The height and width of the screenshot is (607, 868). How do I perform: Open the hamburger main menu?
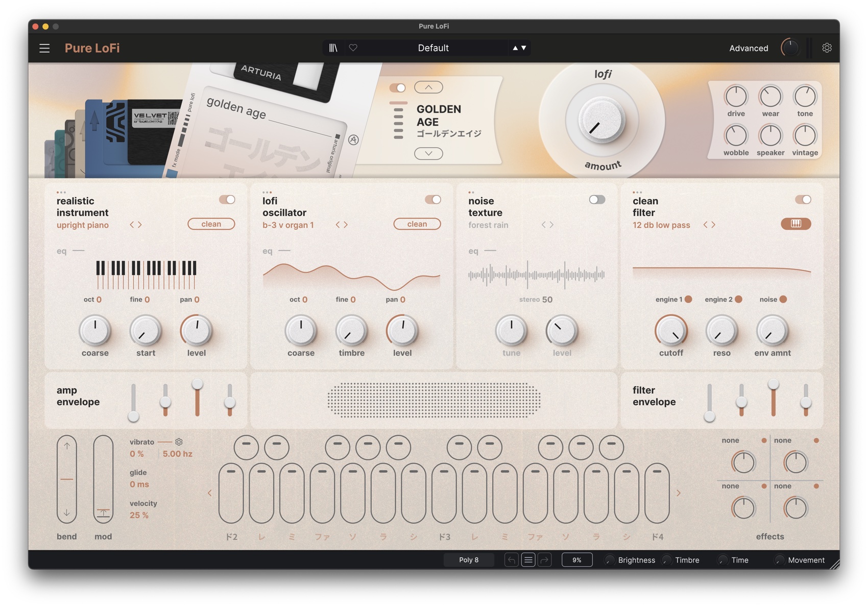[44, 48]
